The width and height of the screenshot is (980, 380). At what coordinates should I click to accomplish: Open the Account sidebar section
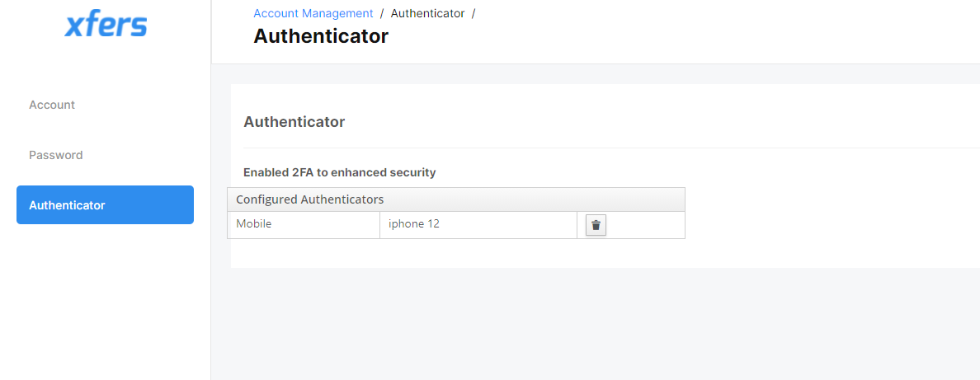(52, 105)
